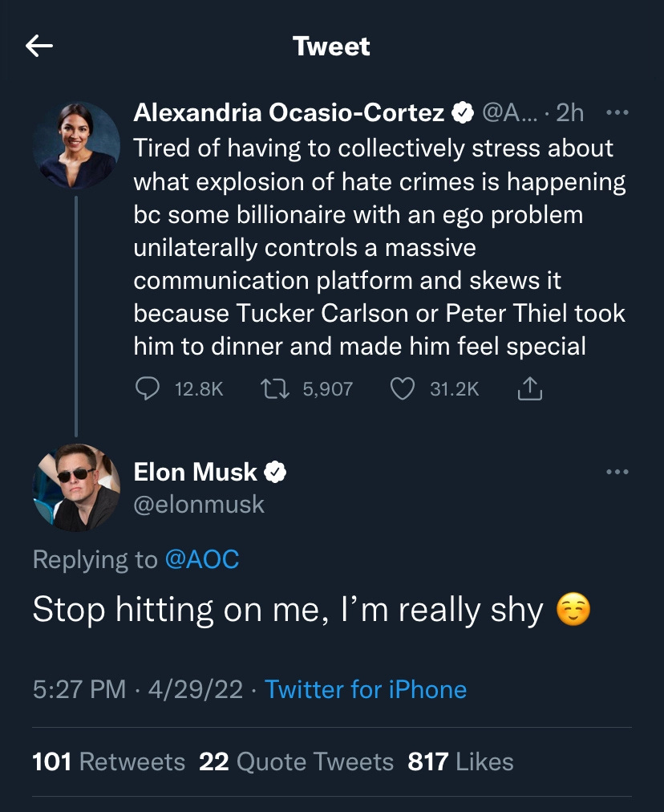Open the three-dot menu on Elon Musk's tweet
The width and height of the screenshot is (664, 812).
[x=617, y=472]
